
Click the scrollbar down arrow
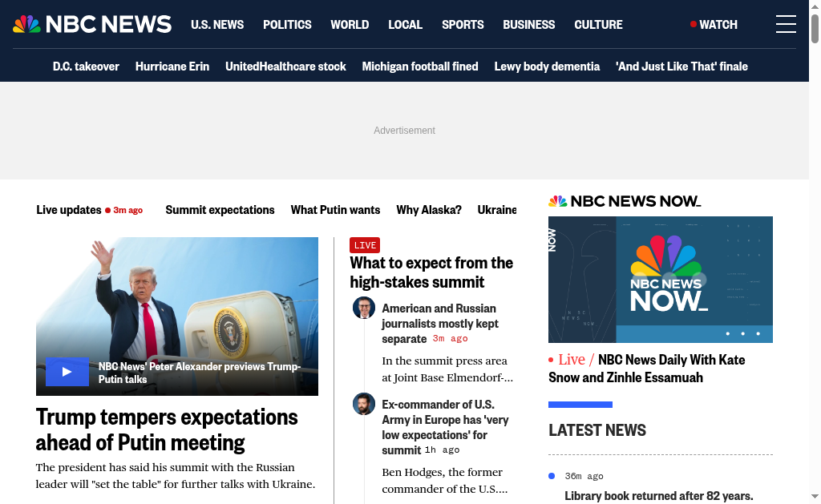[815, 496]
